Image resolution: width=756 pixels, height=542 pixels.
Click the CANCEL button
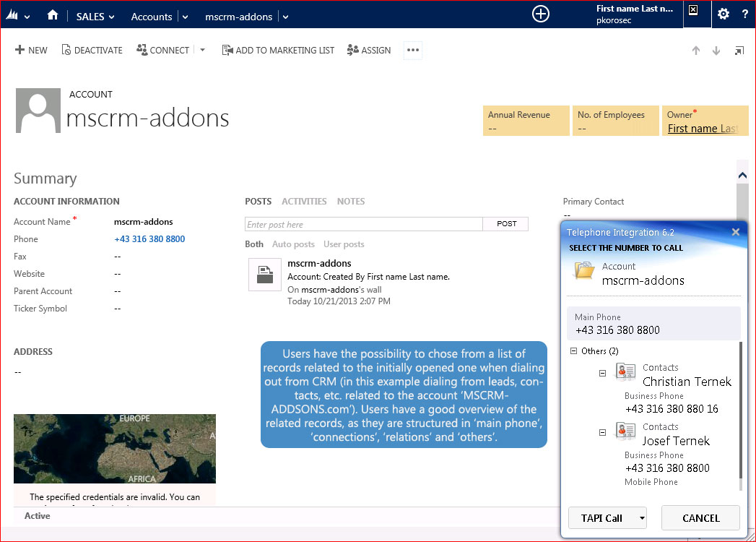click(700, 518)
